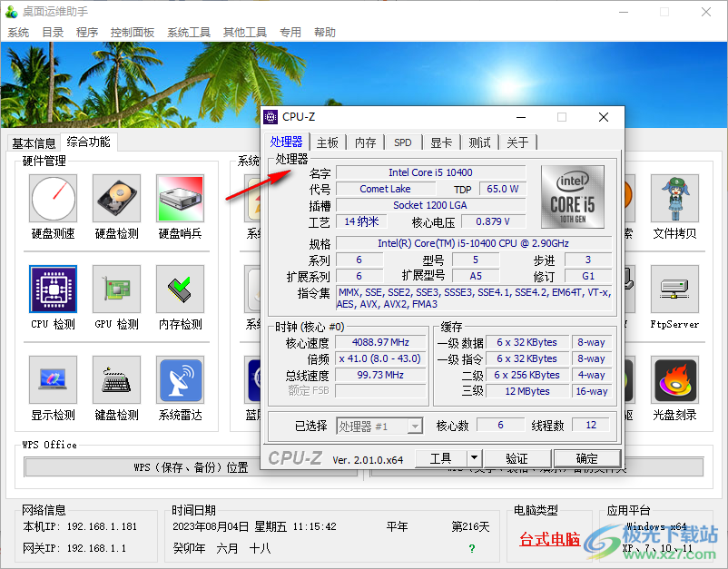728x569 pixels.
Task: Click the 确定 button in CPU-Z
Action: tap(587, 458)
